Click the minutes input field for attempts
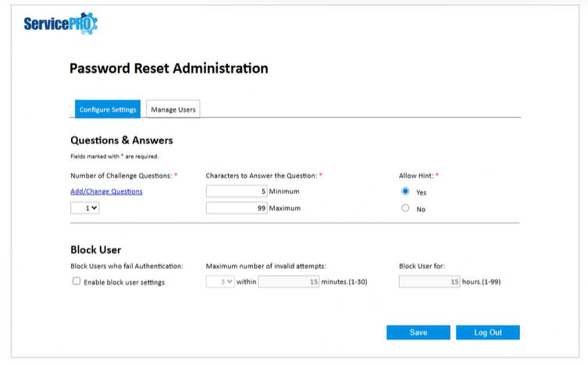 [288, 282]
